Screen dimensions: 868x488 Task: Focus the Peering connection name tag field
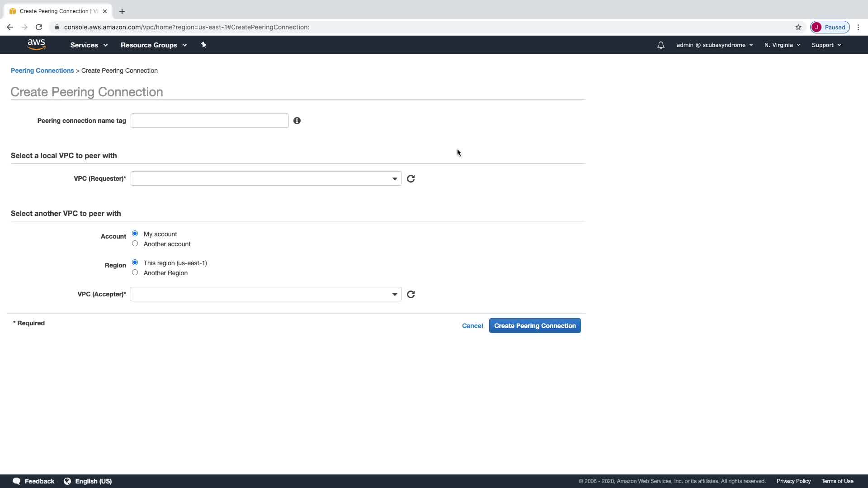(209, 121)
